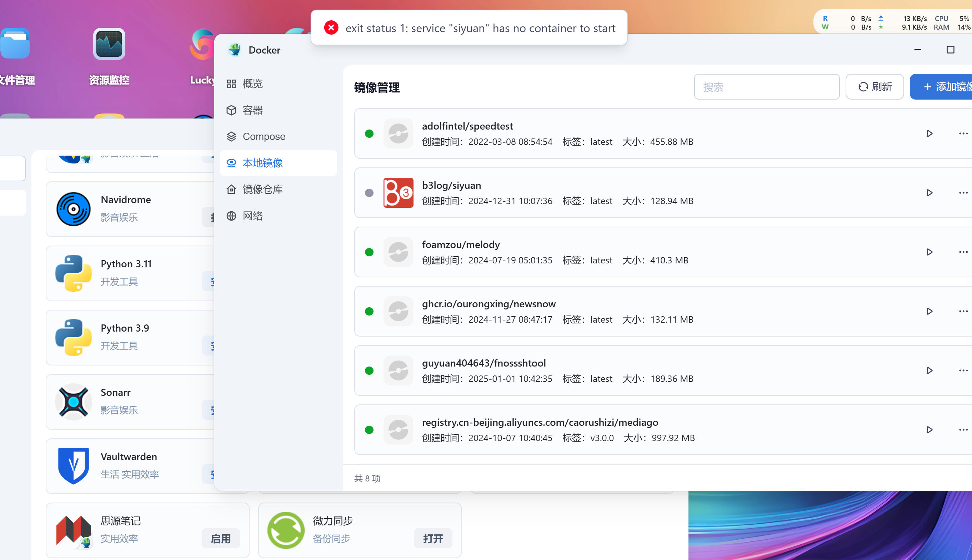Open the Compose section
The image size is (972, 560).
pos(278,137)
